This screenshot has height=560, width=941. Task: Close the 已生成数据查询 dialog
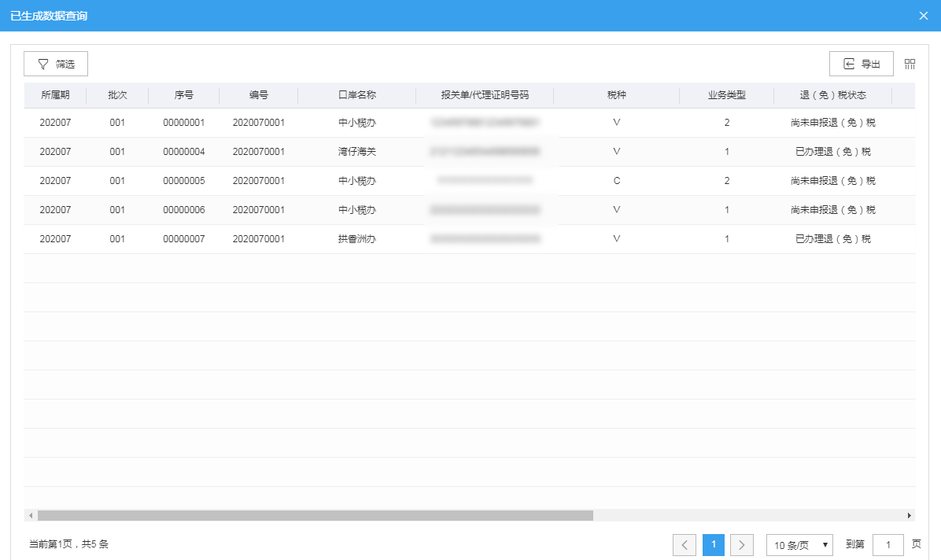click(x=924, y=16)
